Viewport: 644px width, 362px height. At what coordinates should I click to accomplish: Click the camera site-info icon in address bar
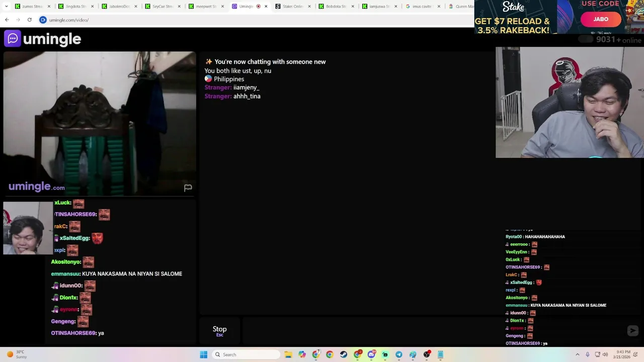point(43,20)
